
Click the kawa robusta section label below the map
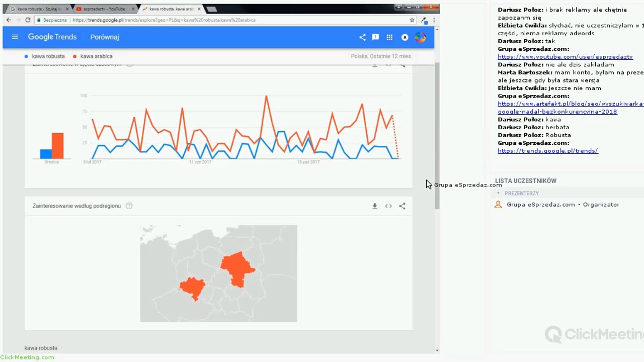point(41,348)
